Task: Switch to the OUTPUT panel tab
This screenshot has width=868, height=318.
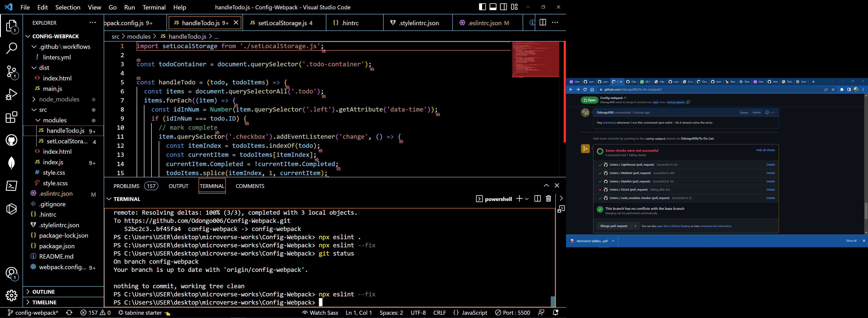Action: coord(179,186)
